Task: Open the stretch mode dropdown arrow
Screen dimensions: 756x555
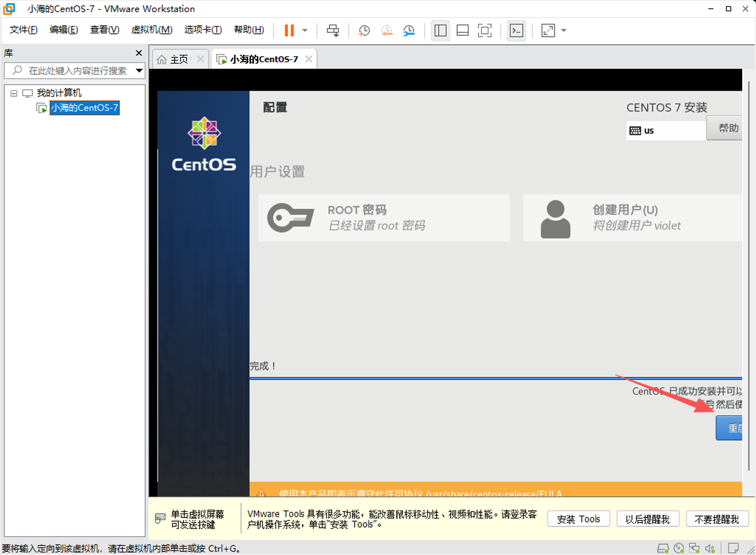Action: tap(564, 31)
